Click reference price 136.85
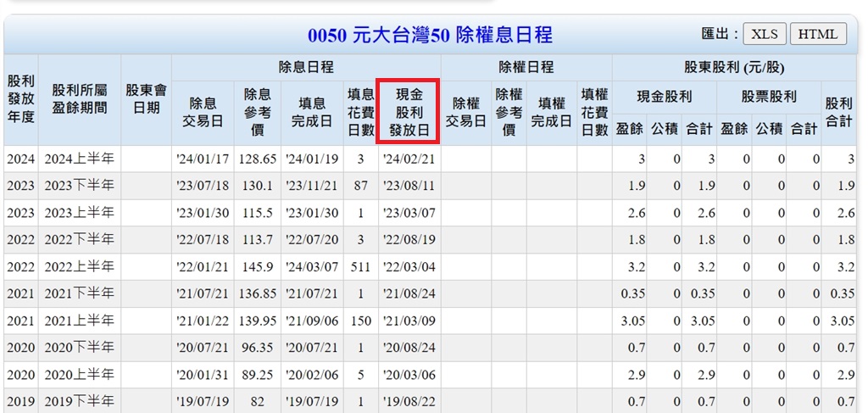This screenshot has height=413, width=868. pyautogui.click(x=258, y=294)
